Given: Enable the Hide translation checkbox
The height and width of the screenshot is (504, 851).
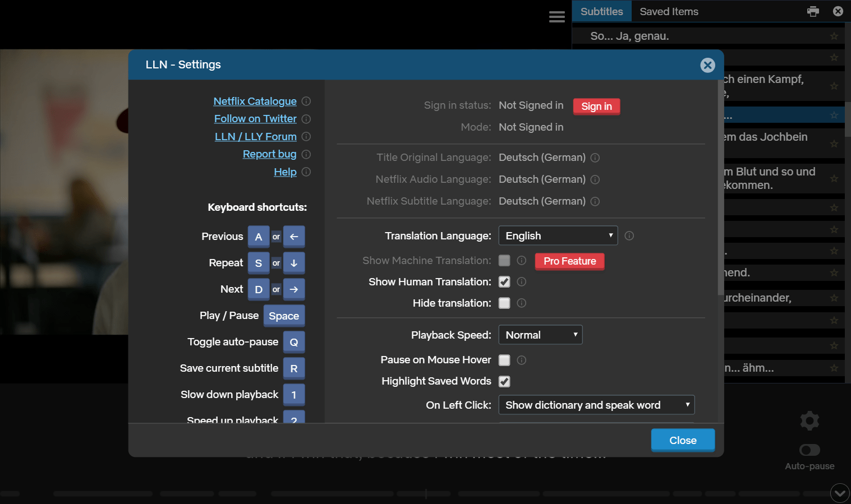Looking at the screenshot, I should point(504,303).
